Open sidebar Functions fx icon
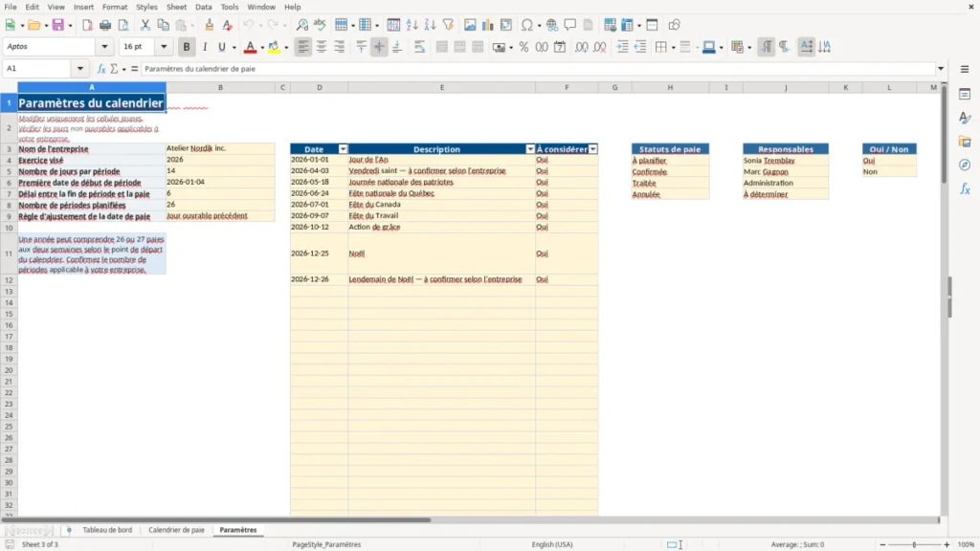 click(965, 188)
